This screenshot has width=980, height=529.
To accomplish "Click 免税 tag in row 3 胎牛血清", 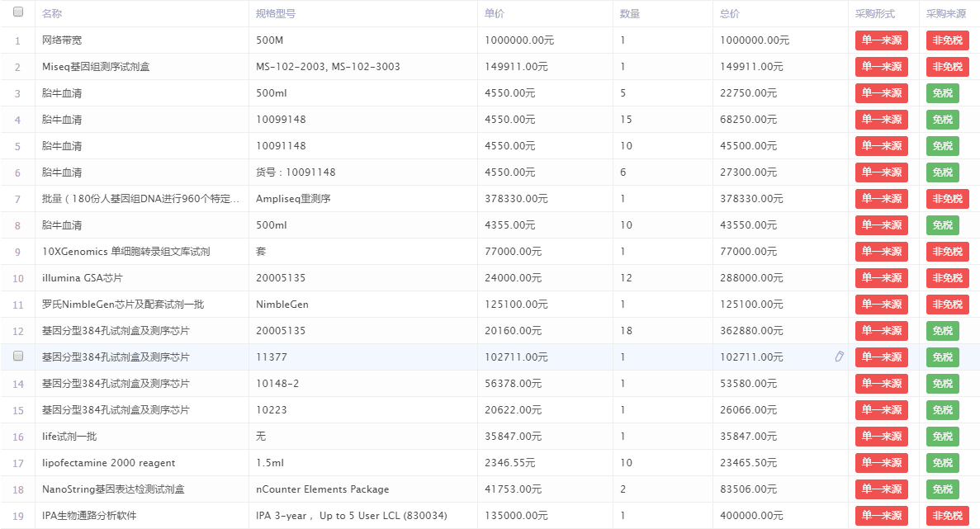I will click(943, 93).
